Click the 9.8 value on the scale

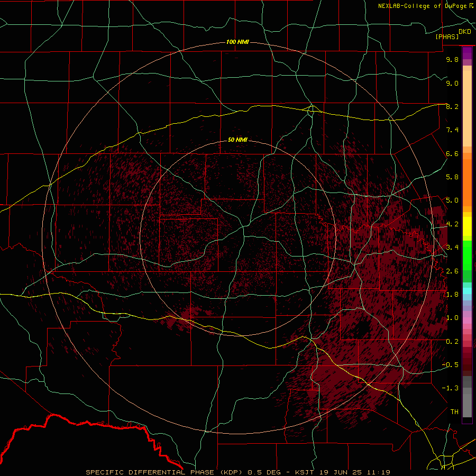pos(452,59)
